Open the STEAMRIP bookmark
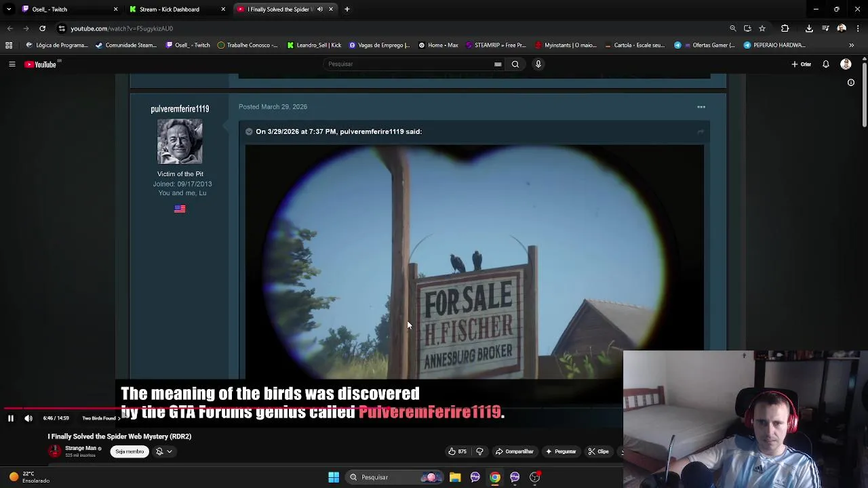The width and height of the screenshot is (868, 488). [496, 45]
